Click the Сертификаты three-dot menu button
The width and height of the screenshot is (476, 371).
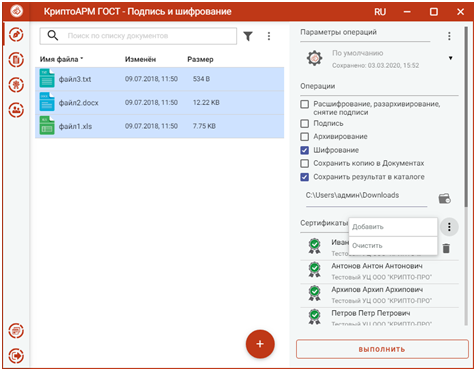(x=449, y=227)
